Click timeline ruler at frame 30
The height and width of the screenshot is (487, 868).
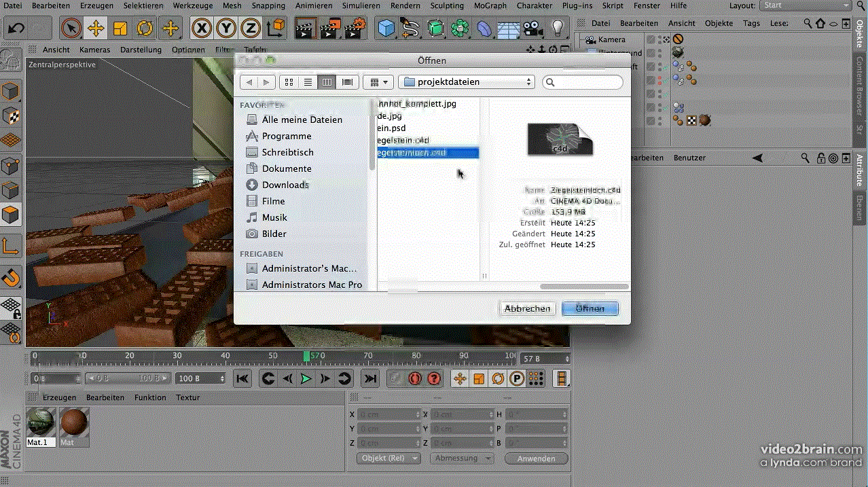177,356
